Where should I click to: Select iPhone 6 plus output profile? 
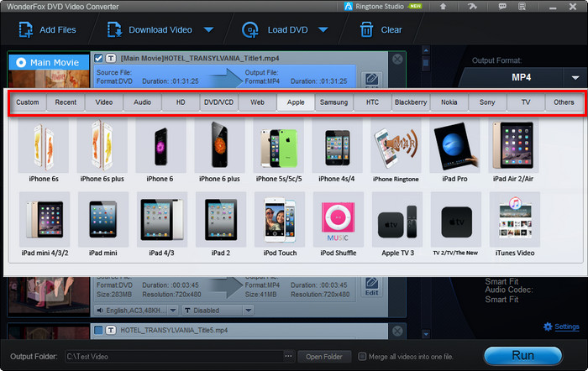219,150
